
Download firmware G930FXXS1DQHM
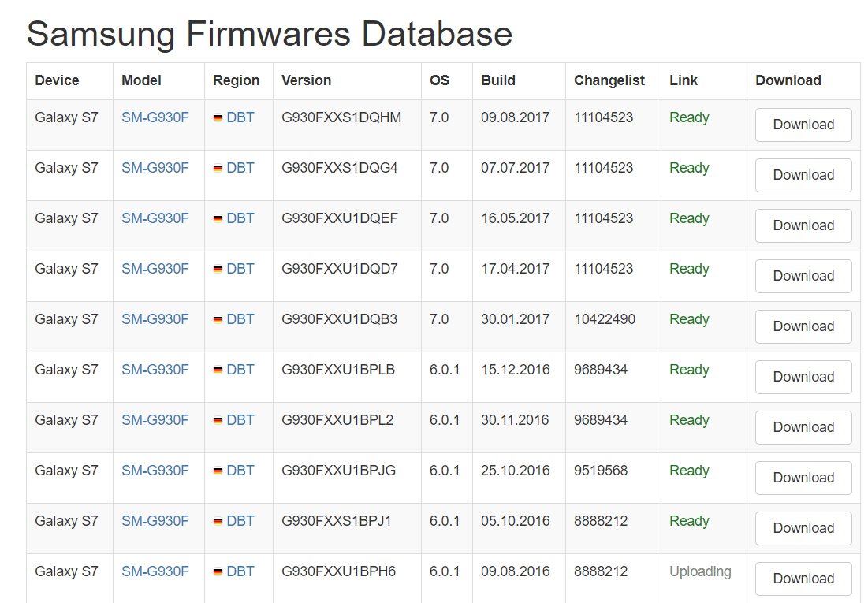803,125
